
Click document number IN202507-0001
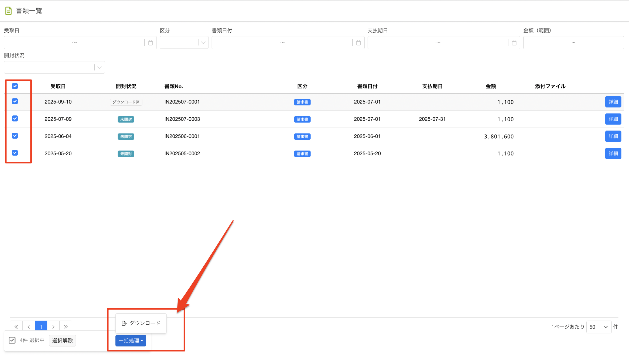182,102
